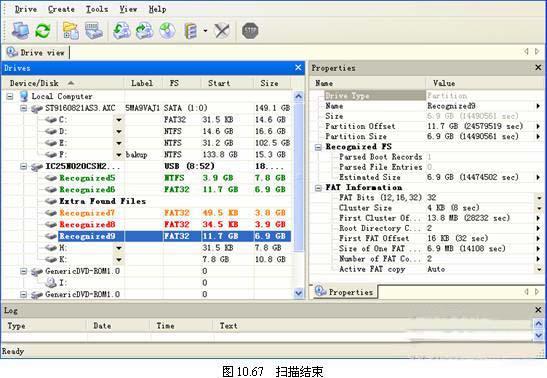This screenshot has width=547, height=378.
Task: Click the Partition Offset value field
Action: (x=481, y=126)
